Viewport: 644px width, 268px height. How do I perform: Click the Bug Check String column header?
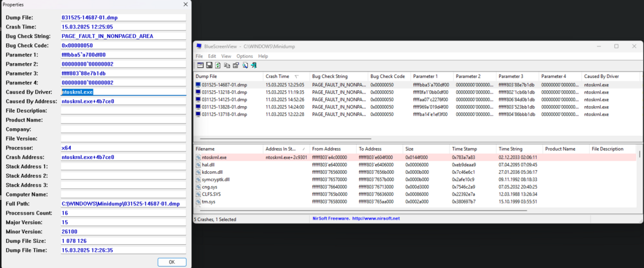pos(339,77)
